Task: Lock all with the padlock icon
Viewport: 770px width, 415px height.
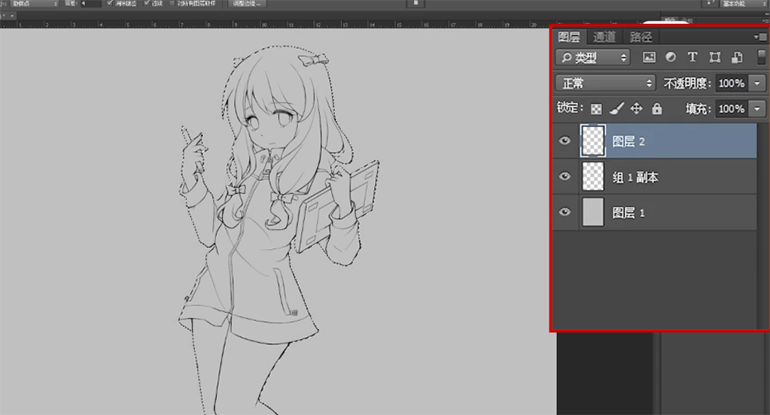Action: (x=657, y=108)
